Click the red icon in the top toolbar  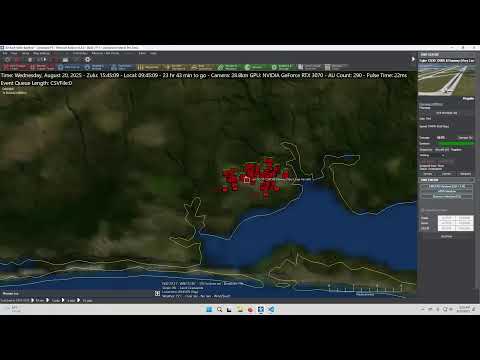[x=18, y=60]
